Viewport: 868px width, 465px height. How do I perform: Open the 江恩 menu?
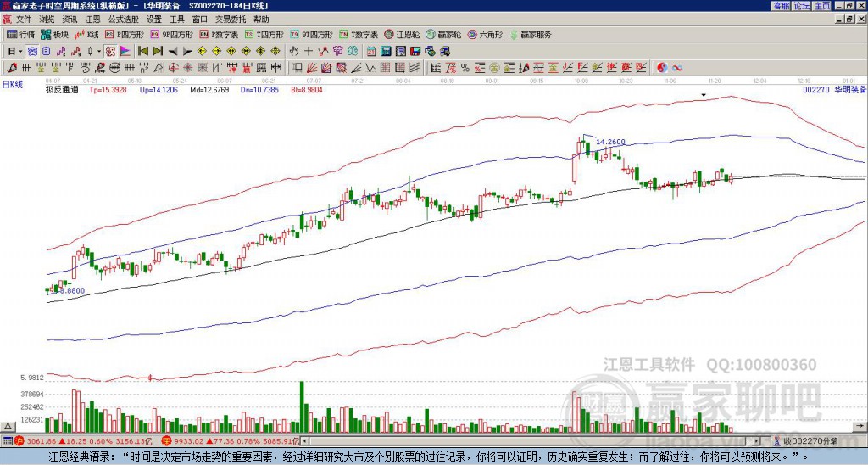pyautogui.click(x=92, y=20)
